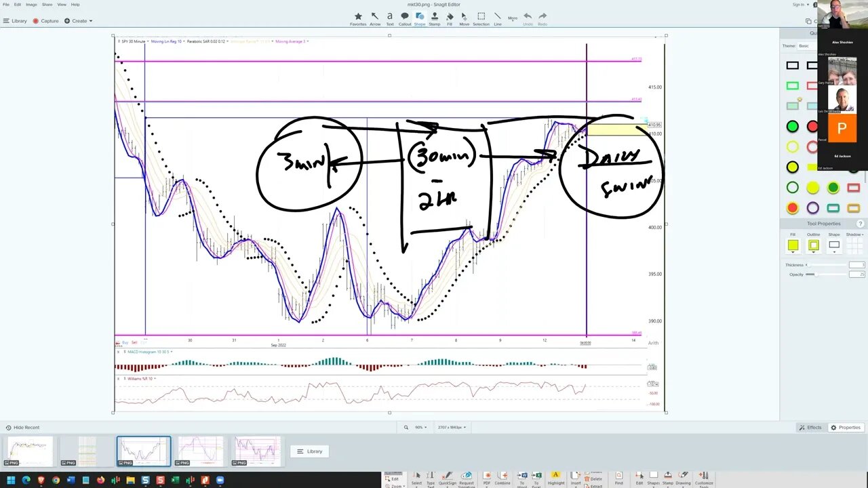Open the Help menu
868x488 pixels.
coord(75,5)
